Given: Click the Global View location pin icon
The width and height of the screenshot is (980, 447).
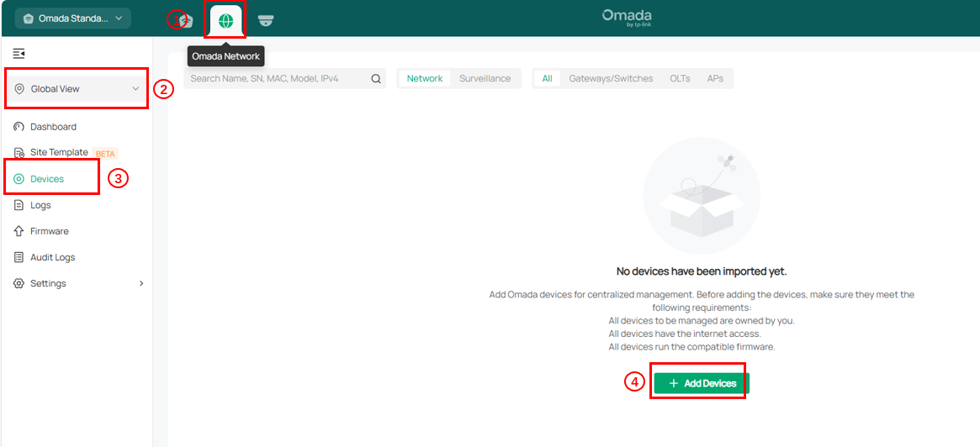Looking at the screenshot, I should [19, 89].
